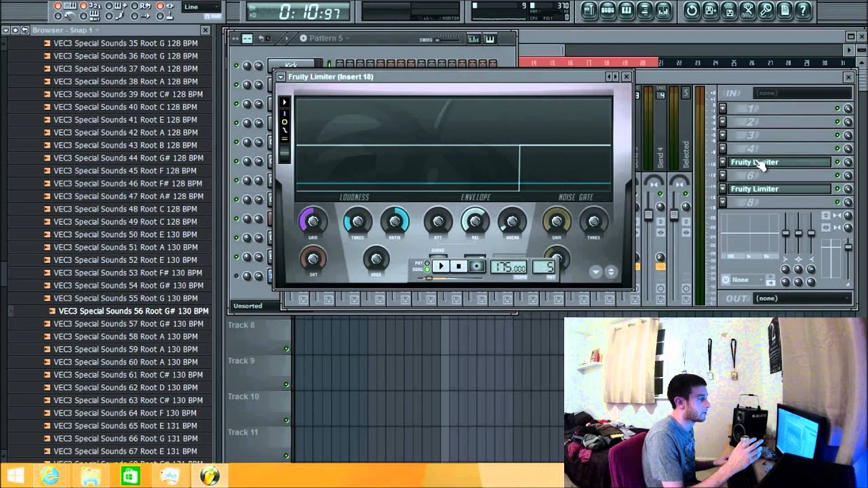The width and height of the screenshot is (868, 488).
Task: Open Fruity Limiter plugin options menu arrow
Action: (x=281, y=77)
